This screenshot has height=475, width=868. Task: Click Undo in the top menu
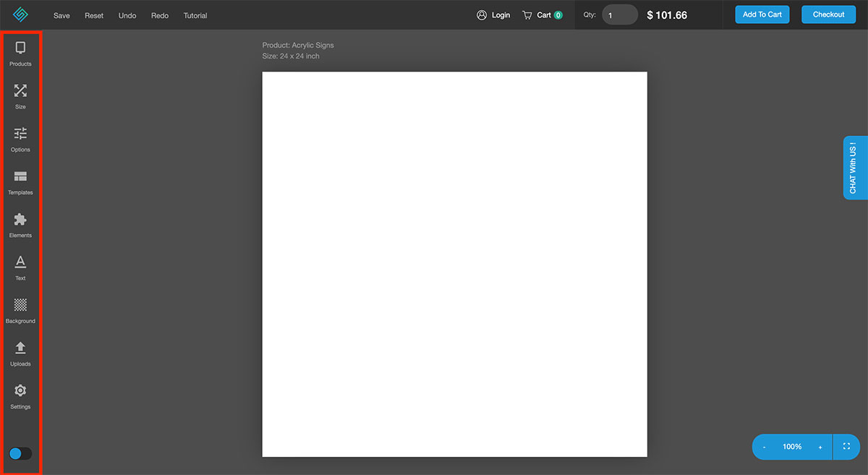(127, 14)
